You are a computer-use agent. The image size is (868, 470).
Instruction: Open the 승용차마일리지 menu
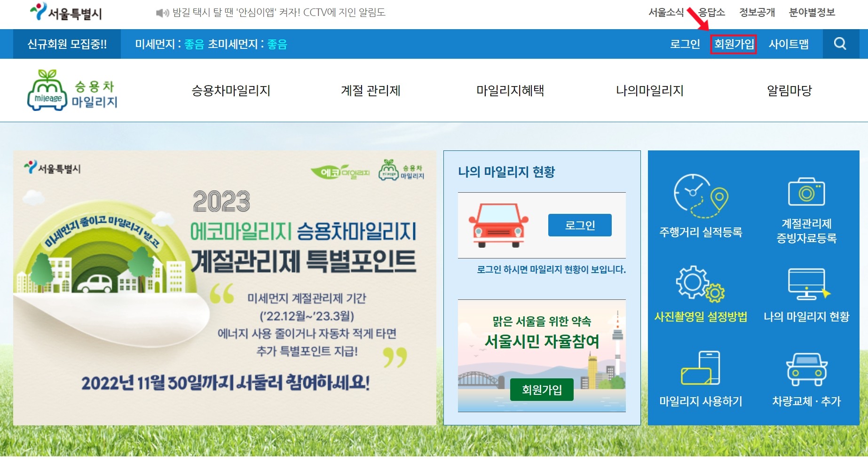231,90
